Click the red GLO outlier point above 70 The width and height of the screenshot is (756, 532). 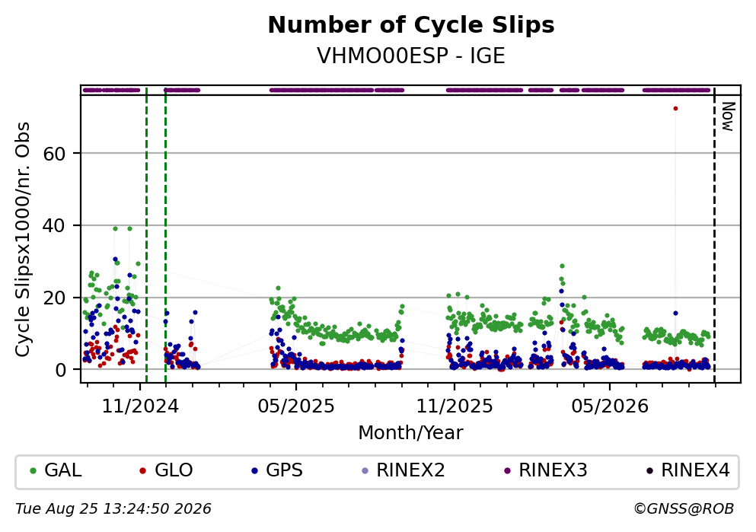pyautogui.click(x=675, y=108)
